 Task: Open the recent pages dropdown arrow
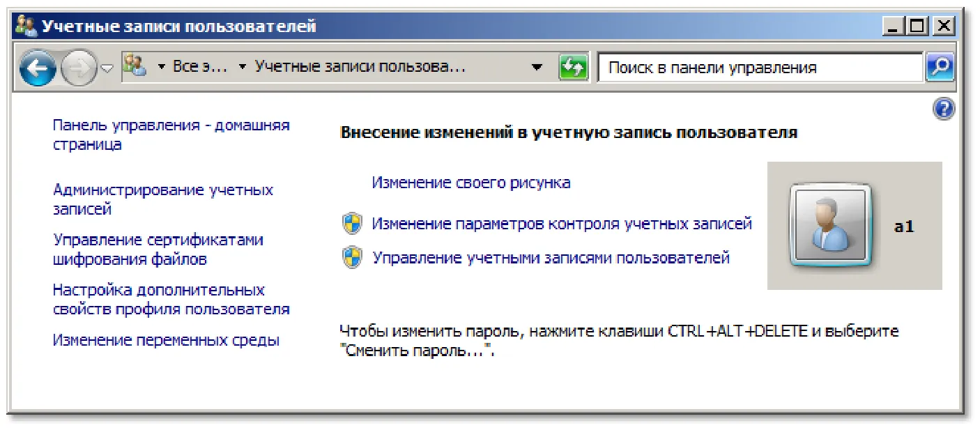click(x=107, y=68)
